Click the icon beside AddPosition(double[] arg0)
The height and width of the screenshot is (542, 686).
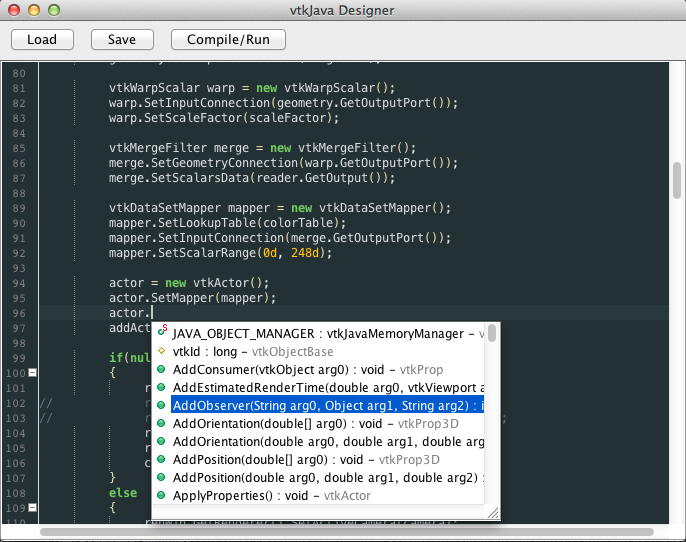tap(162, 460)
